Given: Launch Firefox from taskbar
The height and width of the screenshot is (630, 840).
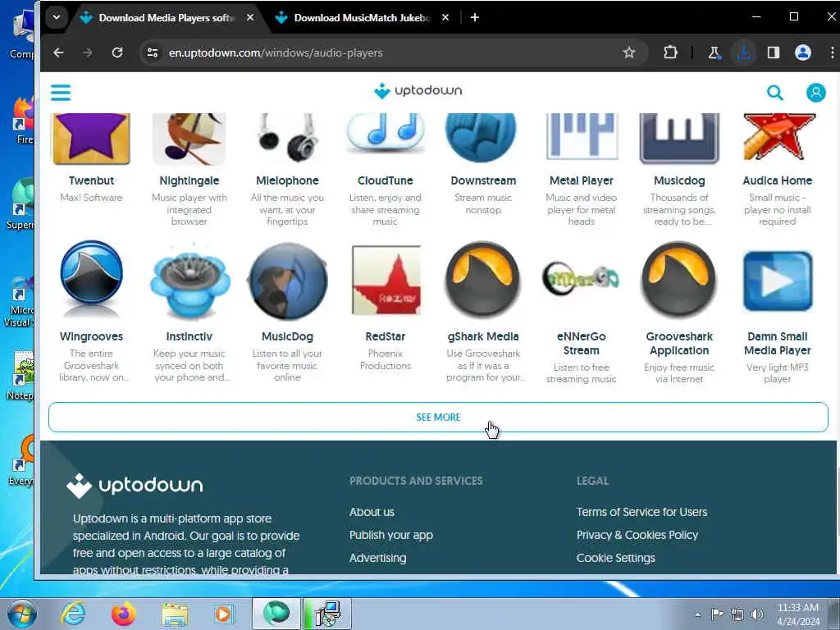Looking at the screenshot, I should [123, 614].
